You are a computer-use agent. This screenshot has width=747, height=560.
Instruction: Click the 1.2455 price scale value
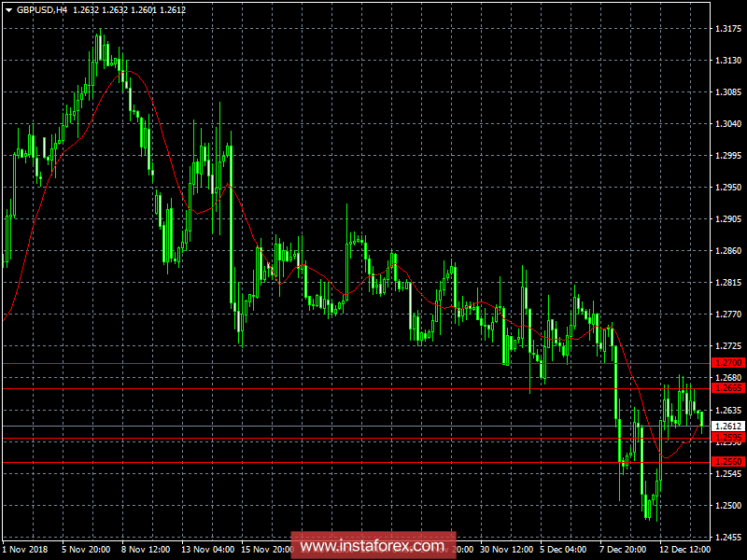pyautogui.click(x=728, y=538)
